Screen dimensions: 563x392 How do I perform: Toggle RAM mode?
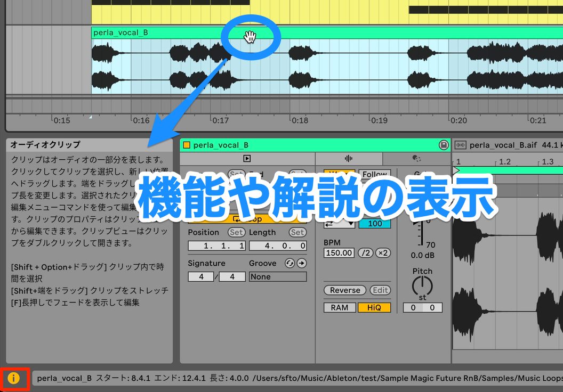(340, 308)
